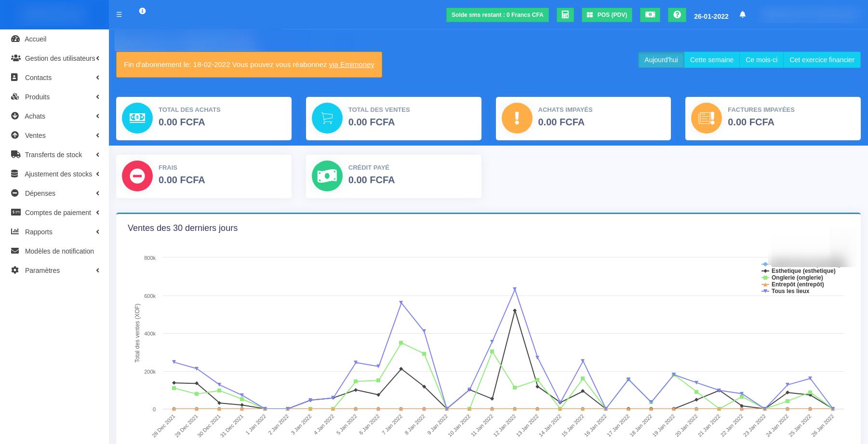This screenshot has height=444, width=868.
Task: Toggle Onglerie series in chart legend
Action: pos(792,278)
